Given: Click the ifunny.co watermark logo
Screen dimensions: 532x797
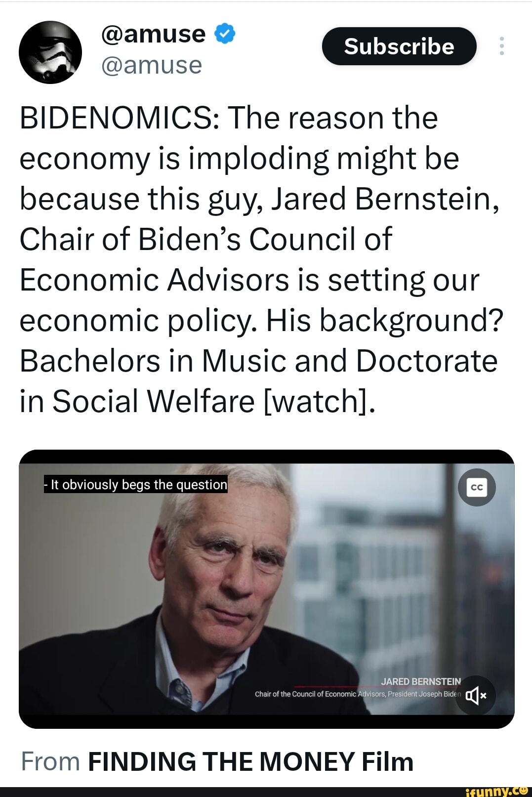Looking at the screenshot, I should 496,792.
